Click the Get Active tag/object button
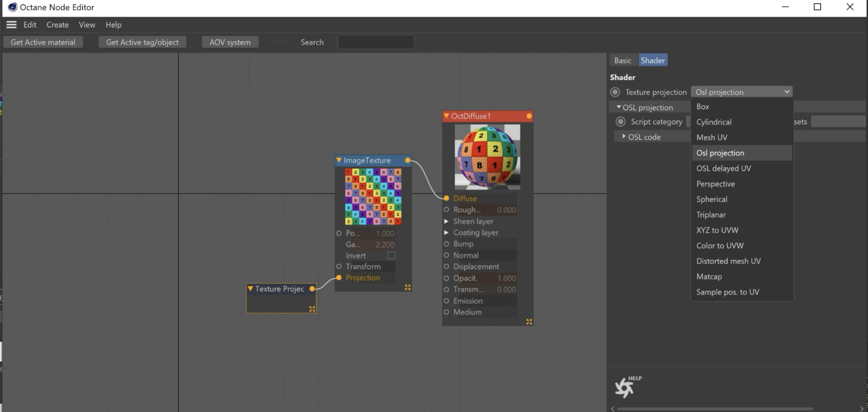868x412 pixels. pyautogui.click(x=143, y=42)
